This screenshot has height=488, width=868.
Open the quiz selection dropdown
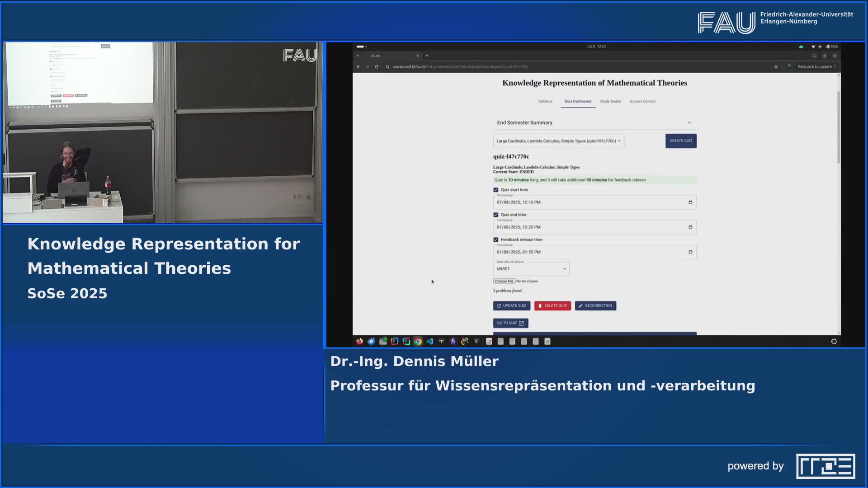558,141
